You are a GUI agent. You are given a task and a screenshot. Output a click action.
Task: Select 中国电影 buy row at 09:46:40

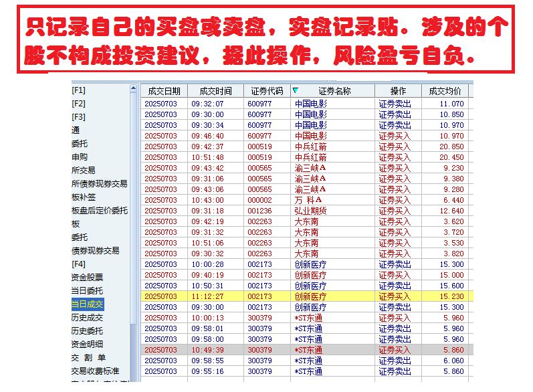pyautogui.click(x=307, y=136)
